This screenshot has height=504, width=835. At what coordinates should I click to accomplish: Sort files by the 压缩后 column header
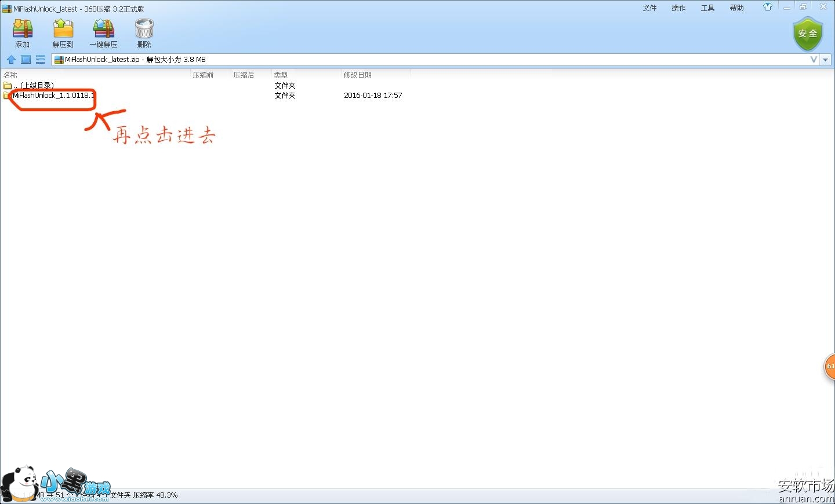click(251, 75)
